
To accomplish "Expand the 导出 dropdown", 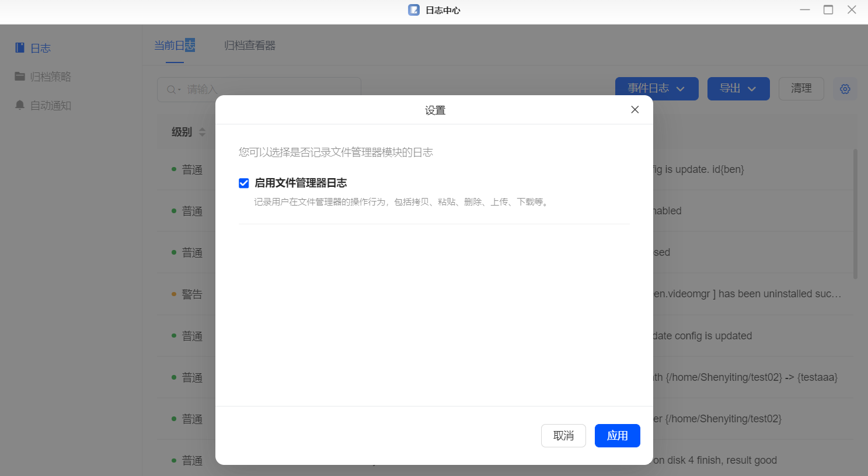I will point(738,89).
